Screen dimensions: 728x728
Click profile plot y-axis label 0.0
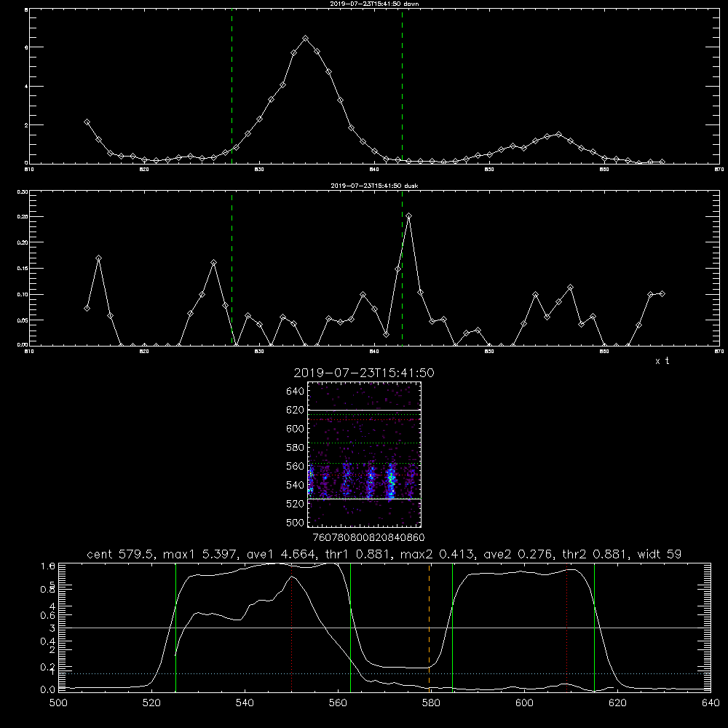tap(48, 690)
